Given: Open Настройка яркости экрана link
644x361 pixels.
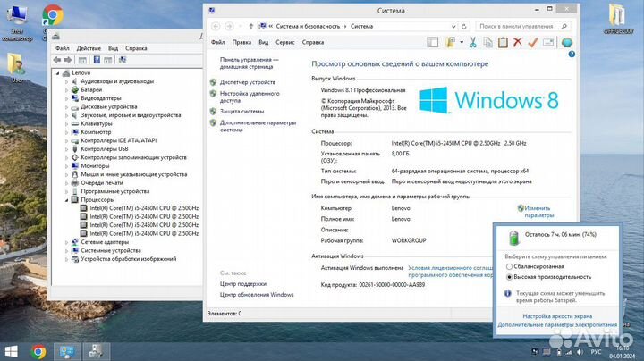Looking at the screenshot, I should pyautogui.click(x=557, y=316).
